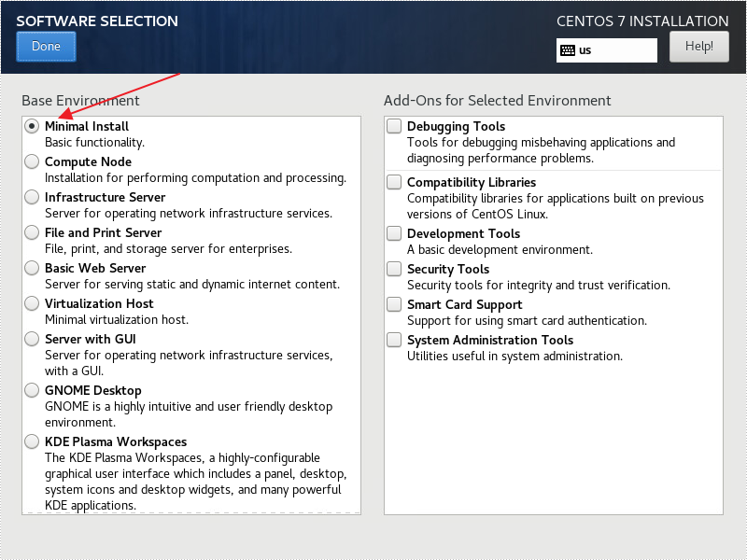Click the us keyboard layout field
This screenshot has width=747, height=560.
click(606, 50)
